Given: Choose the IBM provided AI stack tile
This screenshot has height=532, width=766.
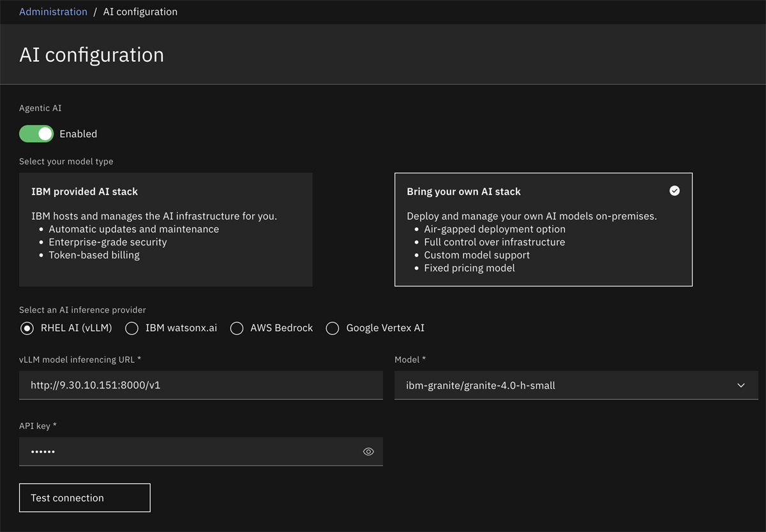Looking at the screenshot, I should tap(166, 230).
